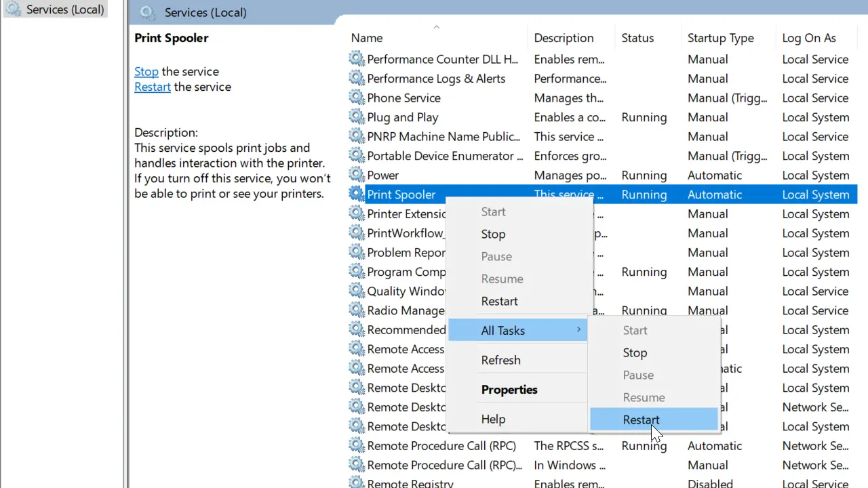The image size is (868, 488).
Task: Click the Remote Registry service icon
Action: pyautogui.click(x=357, y=483)
